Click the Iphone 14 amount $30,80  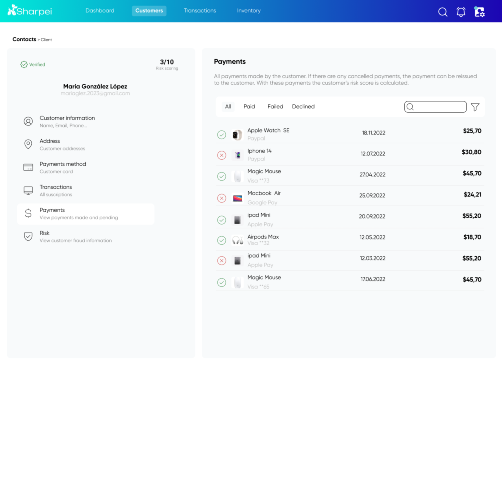coord(471,152)
